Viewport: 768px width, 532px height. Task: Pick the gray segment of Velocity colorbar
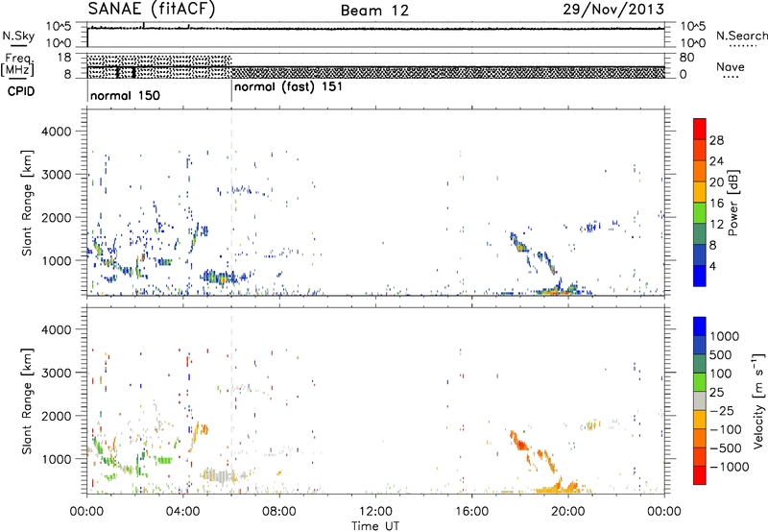pyautogui.click(x=700, y=400)
